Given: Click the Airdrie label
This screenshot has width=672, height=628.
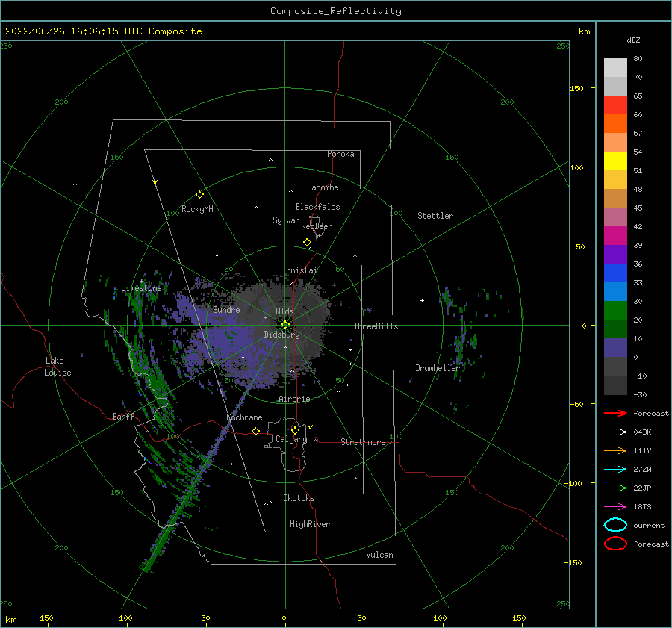Looking at the screenshot, I should (294, 399).
